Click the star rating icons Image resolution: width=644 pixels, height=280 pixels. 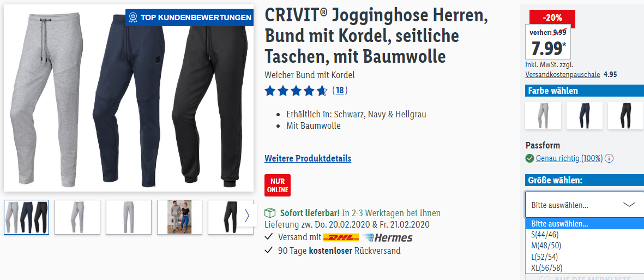[x=296, y=91]
